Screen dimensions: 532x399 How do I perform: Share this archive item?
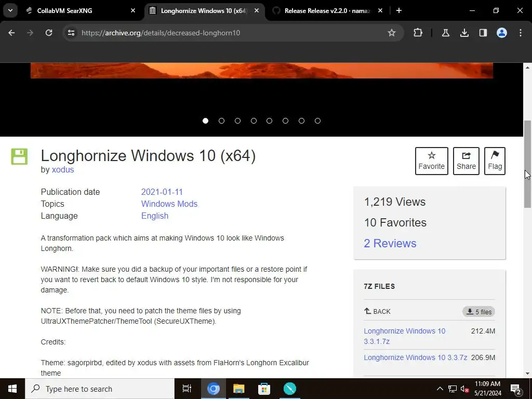[x=466, y=161]
